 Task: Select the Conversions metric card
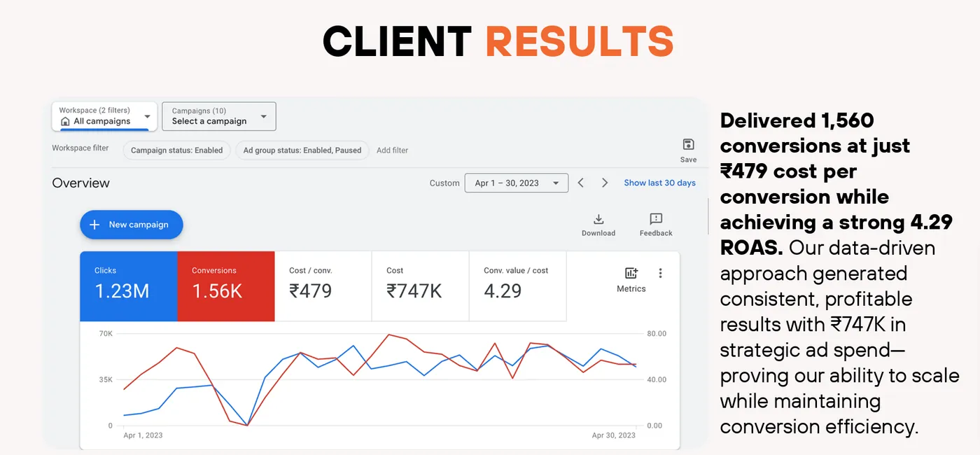pos(226,286)
